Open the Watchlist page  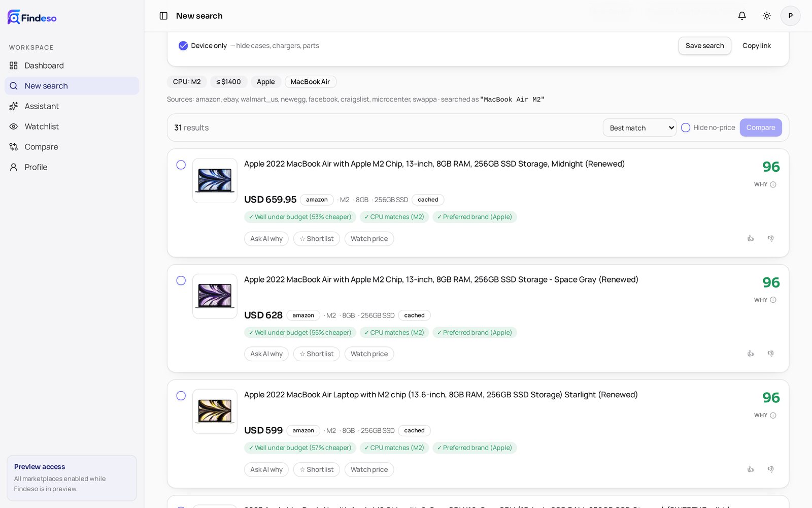(72, 126)
